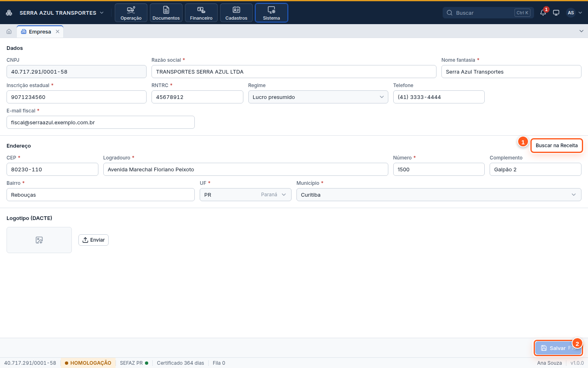Focus the Buscar search box
The image size is (588, 368).
click(488, 13)
